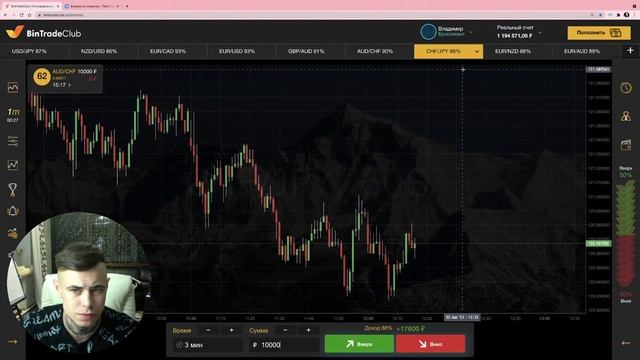Open trade history clock icon

click(x=626, y=88)
